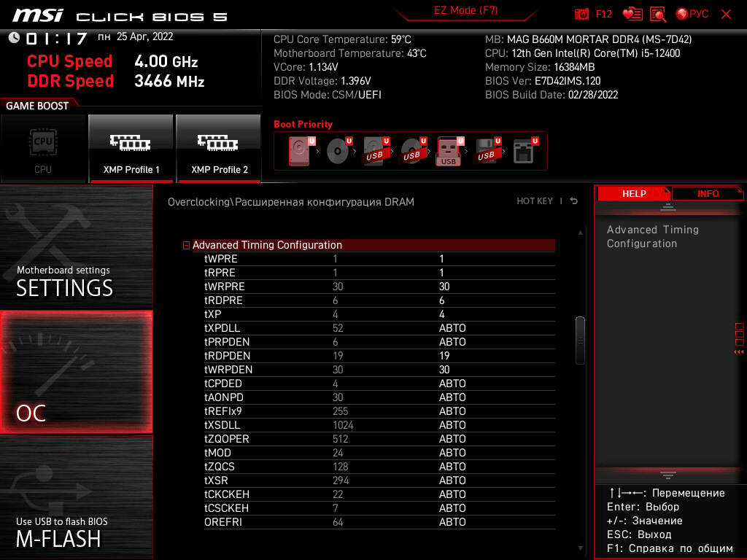Screen dimensions: 747x560
Task: Collapse the help side panel with red arrows
Action: pos(739,351)
